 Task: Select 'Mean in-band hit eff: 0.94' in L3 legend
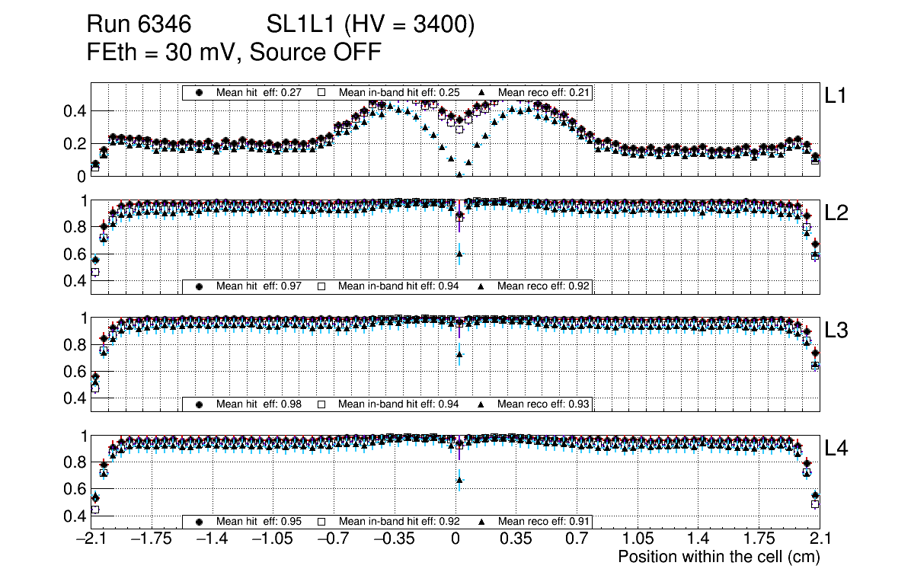(x=398, y=404)
